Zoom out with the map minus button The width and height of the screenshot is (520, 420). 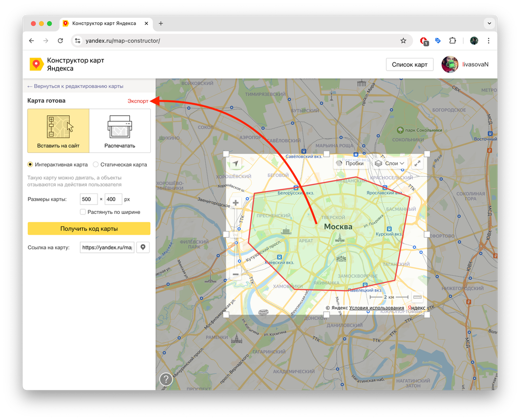point(236,274)
